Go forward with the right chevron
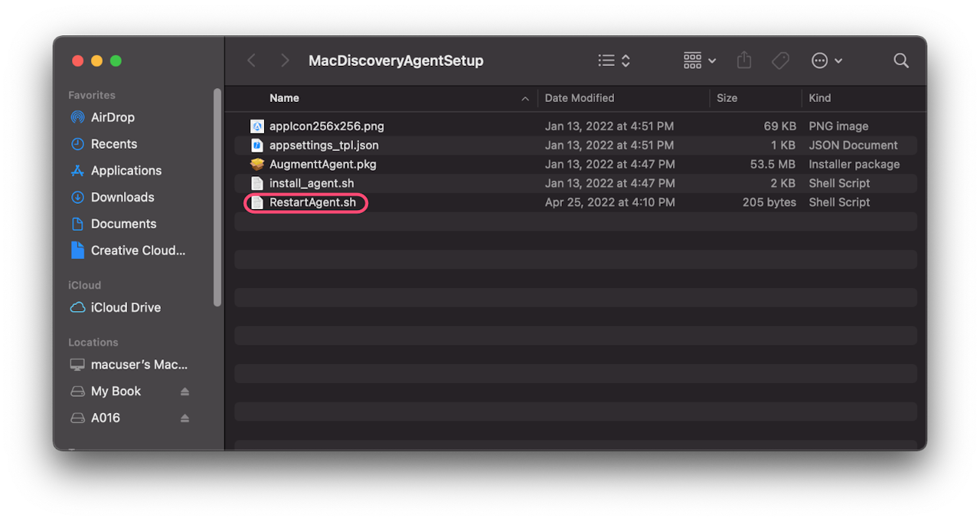The image size is (980, 521). [x=285, y=61]
